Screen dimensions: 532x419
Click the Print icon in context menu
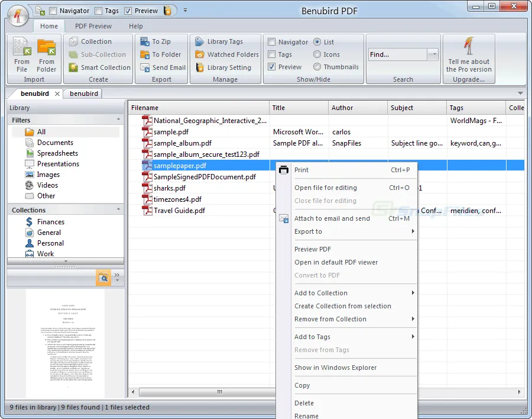[284, 170]
